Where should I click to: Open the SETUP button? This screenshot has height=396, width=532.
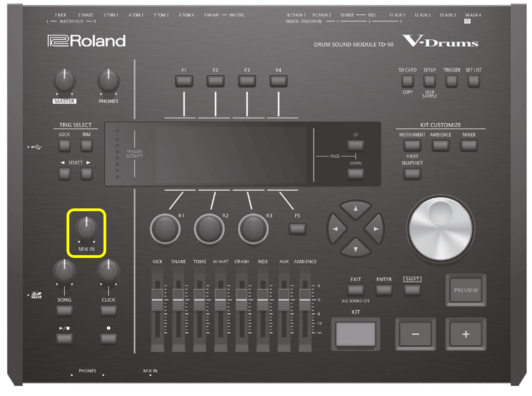[x=430, y=81]
